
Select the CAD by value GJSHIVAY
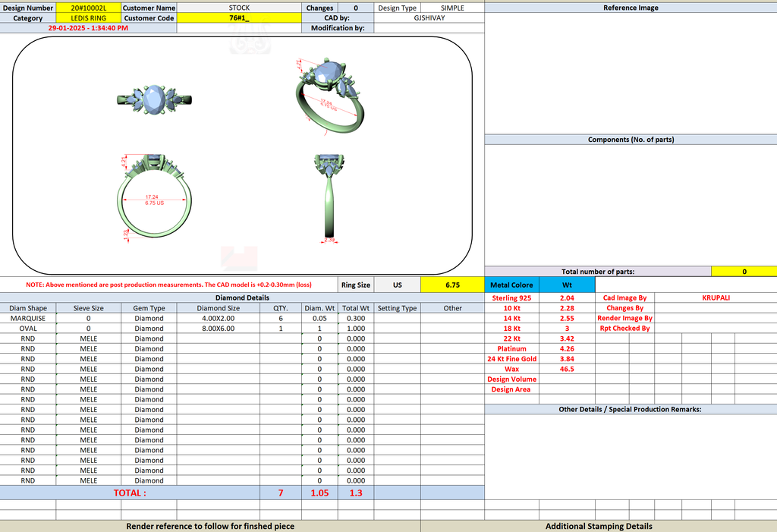tap(429, 18)
